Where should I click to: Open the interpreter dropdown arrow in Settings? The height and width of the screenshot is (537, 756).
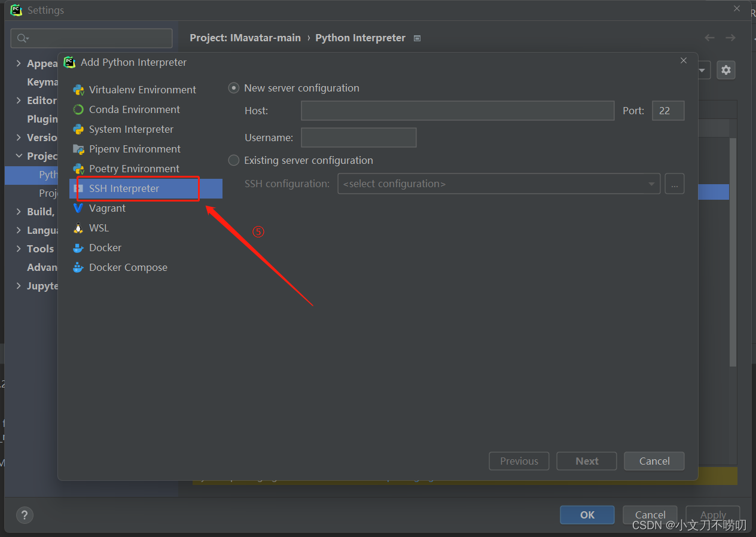point(702,70)
